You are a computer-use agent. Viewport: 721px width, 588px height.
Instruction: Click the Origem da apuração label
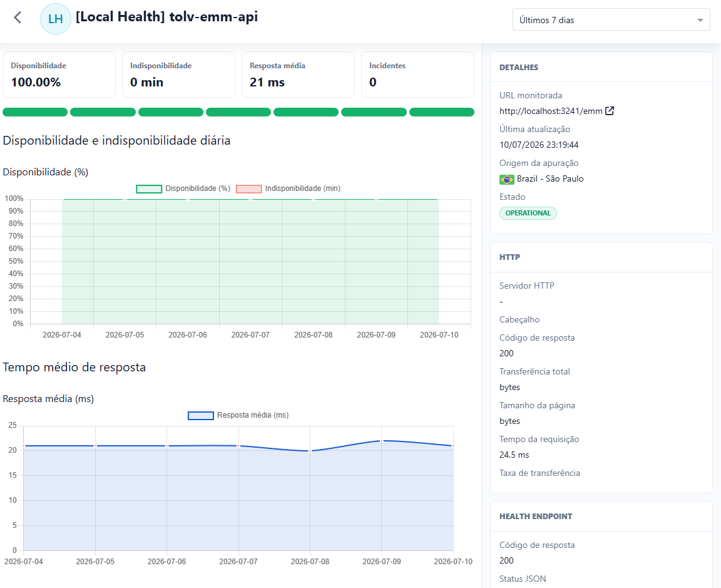pos(539,163)
